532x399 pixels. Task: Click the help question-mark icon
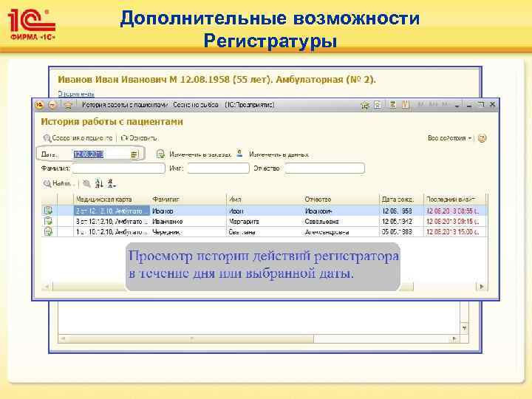click(x=482, y=138)
